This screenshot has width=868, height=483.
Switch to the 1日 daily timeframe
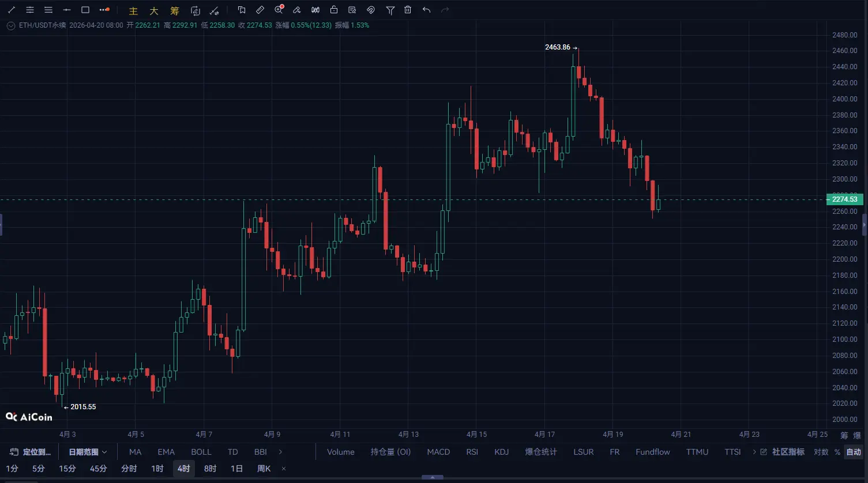click(x=237, y=469)
